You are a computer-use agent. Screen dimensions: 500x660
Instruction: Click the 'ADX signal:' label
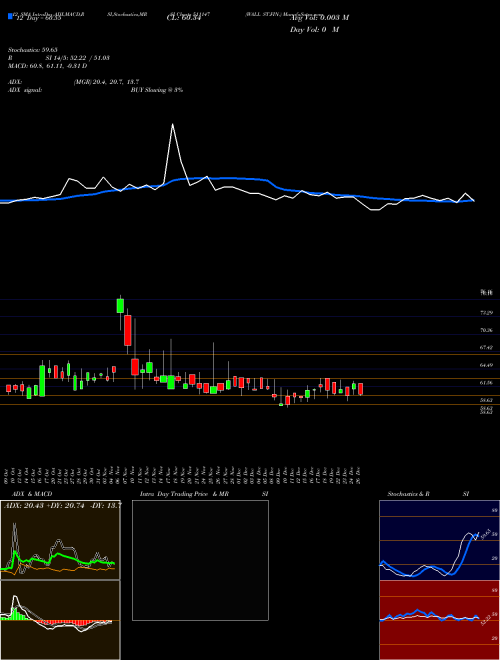pyautogui.click(x=25, y=90)
